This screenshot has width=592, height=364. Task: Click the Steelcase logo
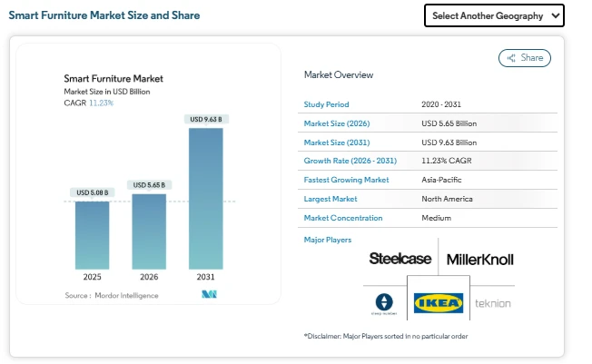[400, 259]
